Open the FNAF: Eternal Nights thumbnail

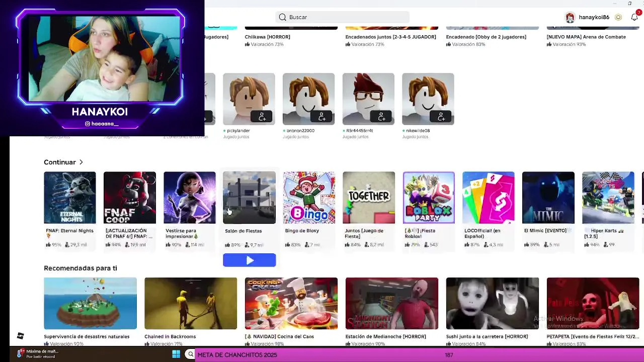click(70, 198)
